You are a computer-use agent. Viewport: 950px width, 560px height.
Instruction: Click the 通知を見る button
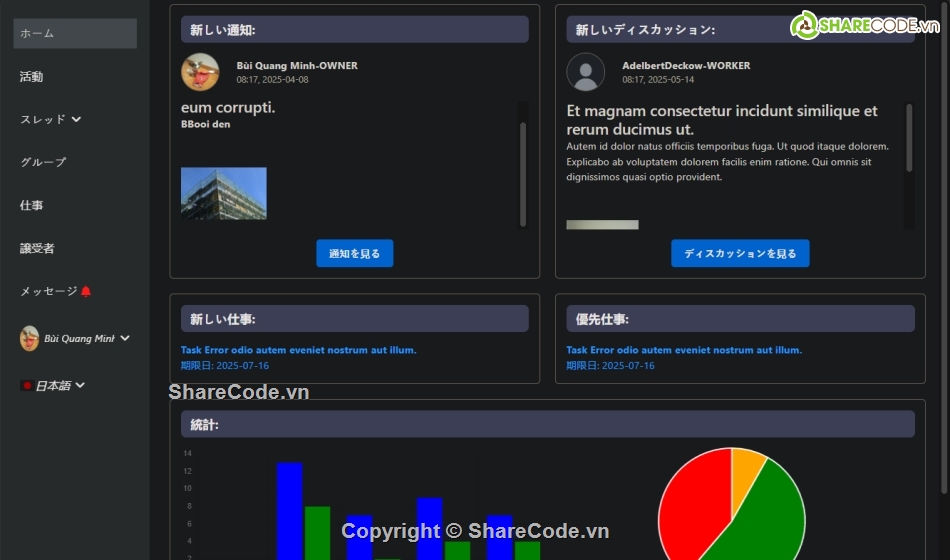(354, 253)
